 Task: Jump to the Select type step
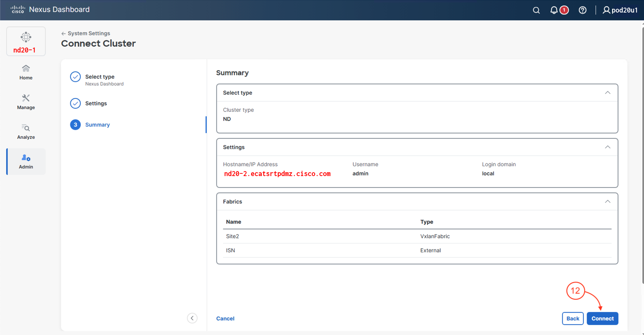click(100, 77)
